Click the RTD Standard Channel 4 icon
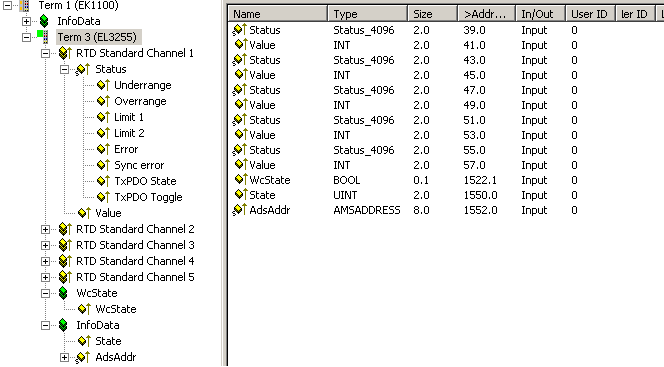The width and height of the screenshot is (664, 367). 65,261
